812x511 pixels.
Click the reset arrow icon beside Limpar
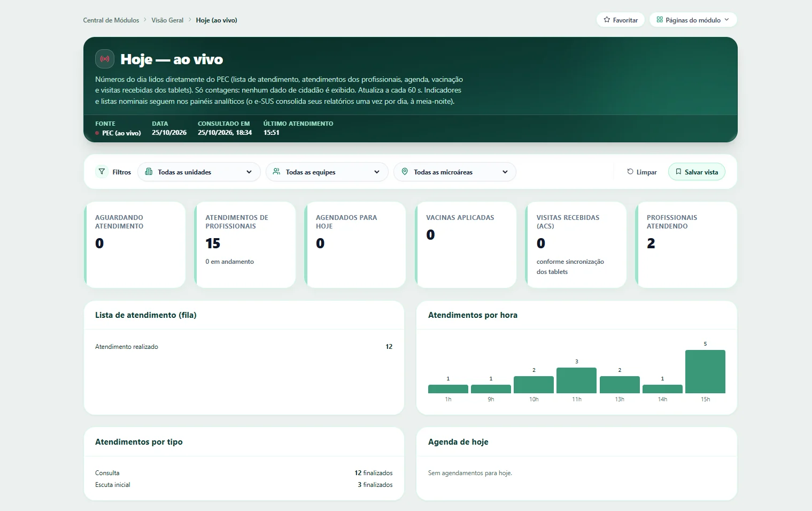630,172
